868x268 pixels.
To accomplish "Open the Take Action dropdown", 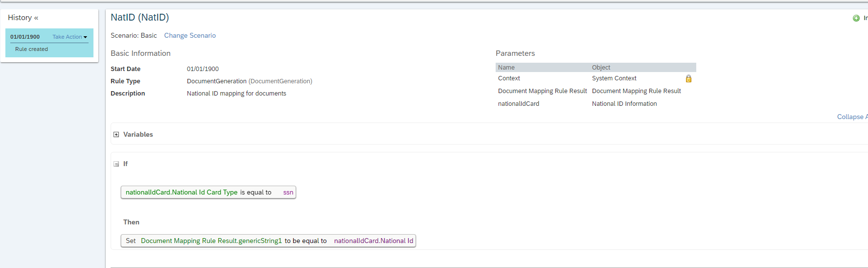I will coord(69,37).
